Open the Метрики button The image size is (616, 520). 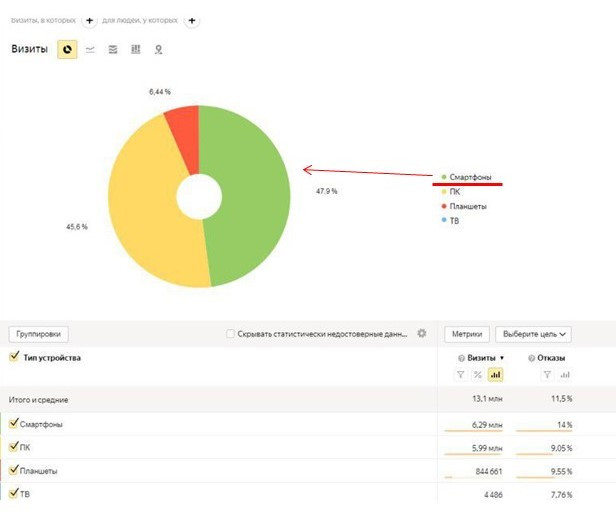(467, 334)
